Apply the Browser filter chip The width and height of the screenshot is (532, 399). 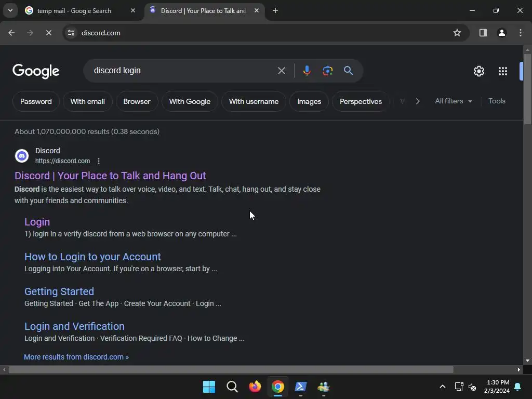(x=137, y=101)
